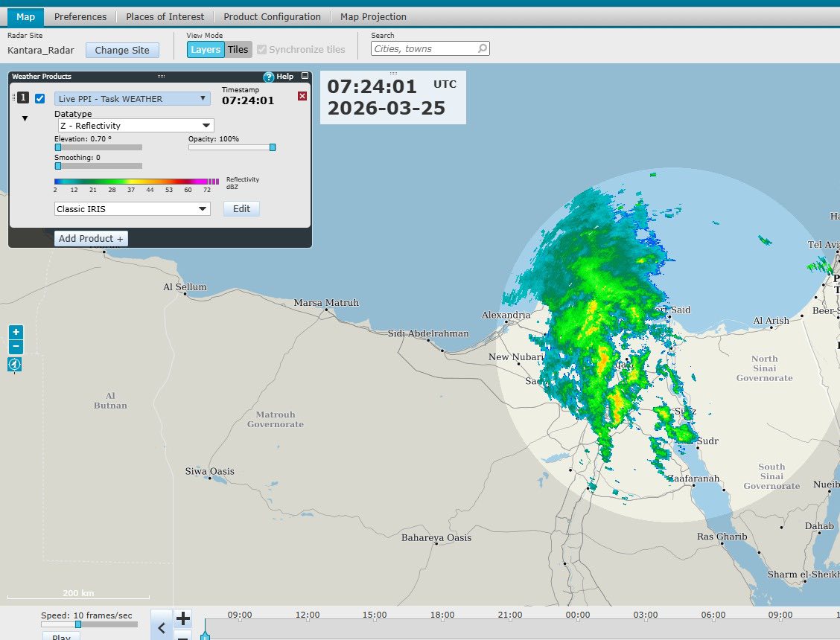Click Weather Products panel title grip

coord(161,77)
